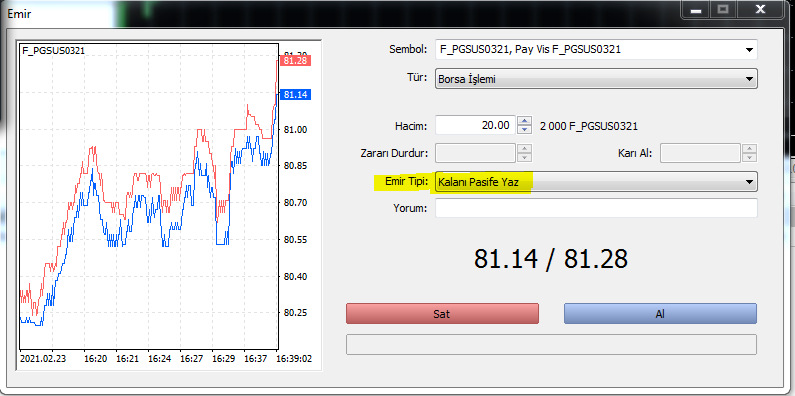
Task: Increase Hacim volume with up arrow
Action: [x=525, y=121]
